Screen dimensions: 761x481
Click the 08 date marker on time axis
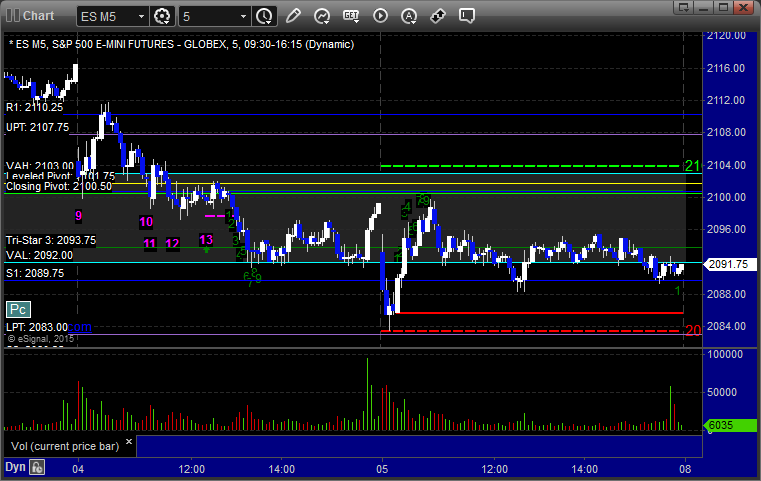tap(685, 469)
